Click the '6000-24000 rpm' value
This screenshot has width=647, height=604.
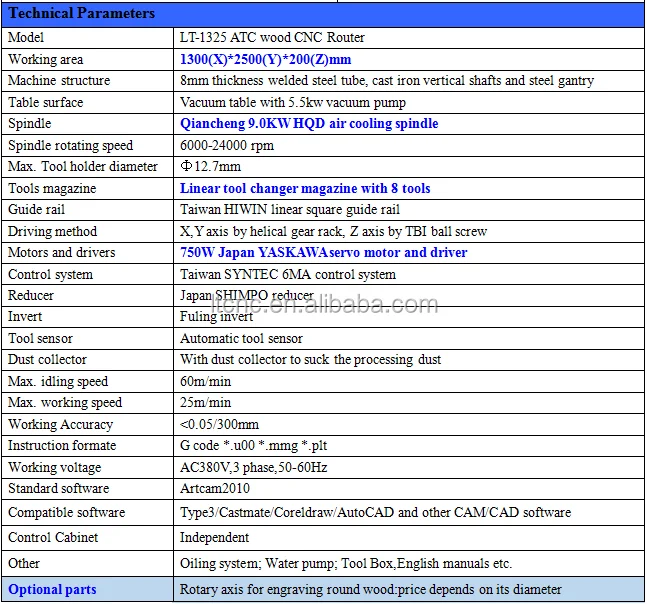pos(227,146)
